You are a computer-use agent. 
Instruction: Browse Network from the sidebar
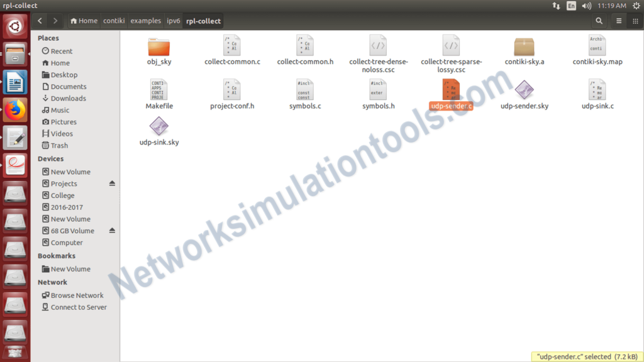pos(77,295)
